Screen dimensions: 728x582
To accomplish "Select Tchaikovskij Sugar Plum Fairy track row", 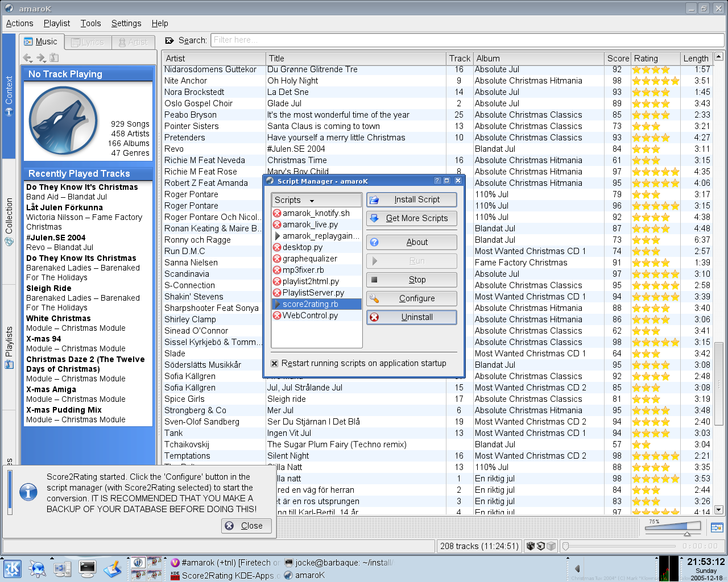I will (x=437, y=444).
